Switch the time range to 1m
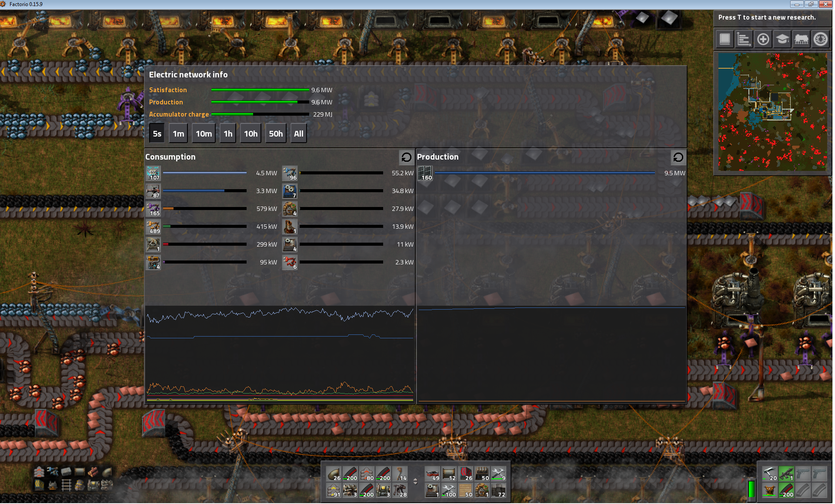This screenshot has width=835, height=504. pos(178,134)
